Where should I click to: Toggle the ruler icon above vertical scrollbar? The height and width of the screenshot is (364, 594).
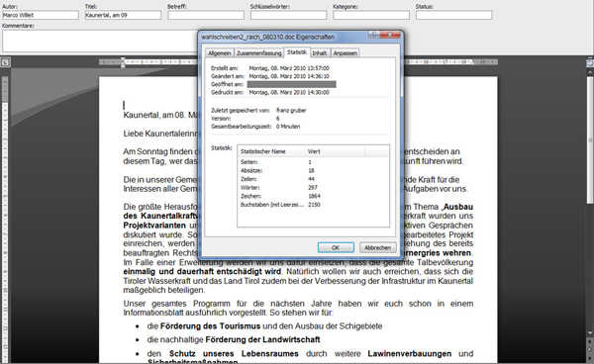point(590,63)
